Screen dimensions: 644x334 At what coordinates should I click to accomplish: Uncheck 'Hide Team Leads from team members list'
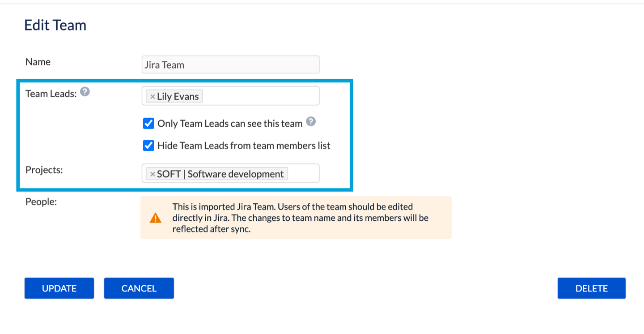pyautogui.click(x=148, y=146)
